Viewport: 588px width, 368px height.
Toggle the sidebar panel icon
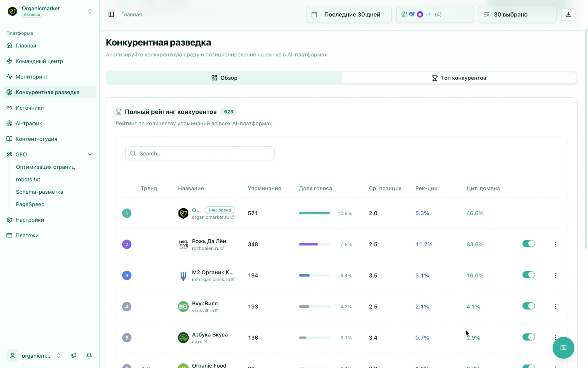tap(111, 14)
